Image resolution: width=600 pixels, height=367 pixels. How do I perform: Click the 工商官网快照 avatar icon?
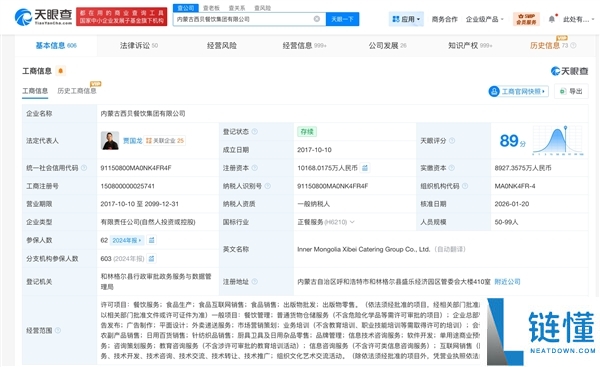tap(494, 91)
